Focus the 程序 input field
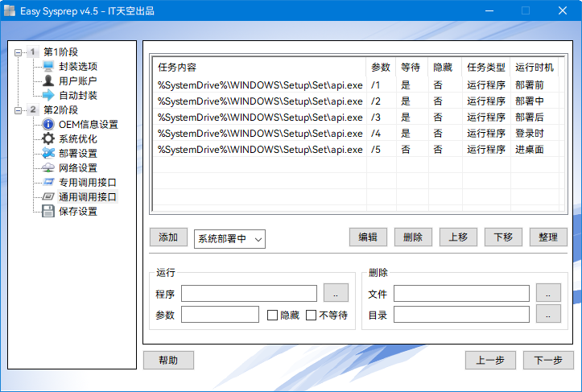 tap(249, 294)
